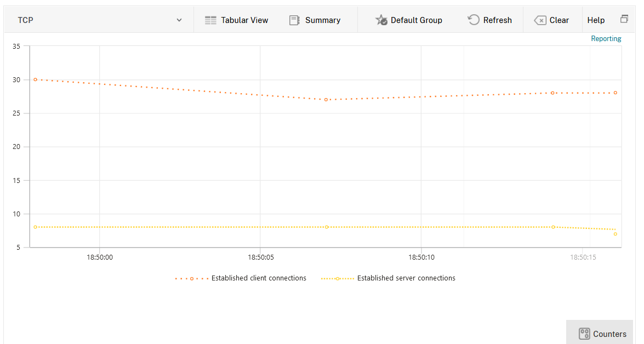This screenshot has width=644, height=344.
Task: Switch to Tabular View
Action: (244, 20)
